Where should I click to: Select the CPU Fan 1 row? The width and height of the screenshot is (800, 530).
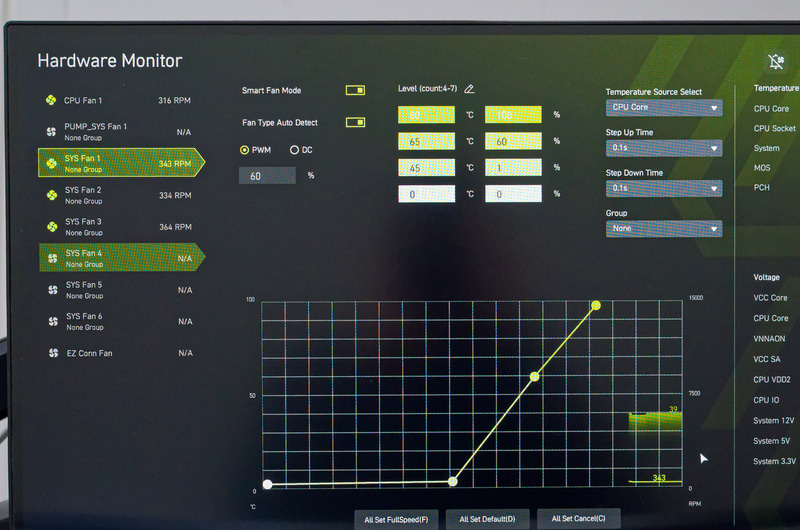point(120,100)
